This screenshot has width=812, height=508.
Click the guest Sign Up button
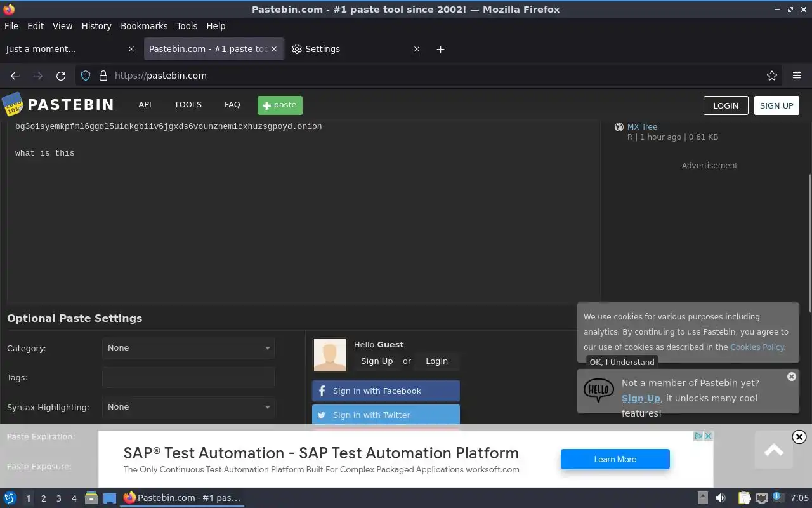[x=377, y=361]
